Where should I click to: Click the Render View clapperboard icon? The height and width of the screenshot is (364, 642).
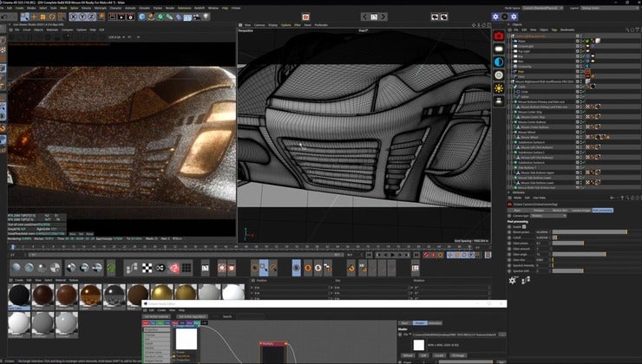pyautogui.click(x=112, y=16)
